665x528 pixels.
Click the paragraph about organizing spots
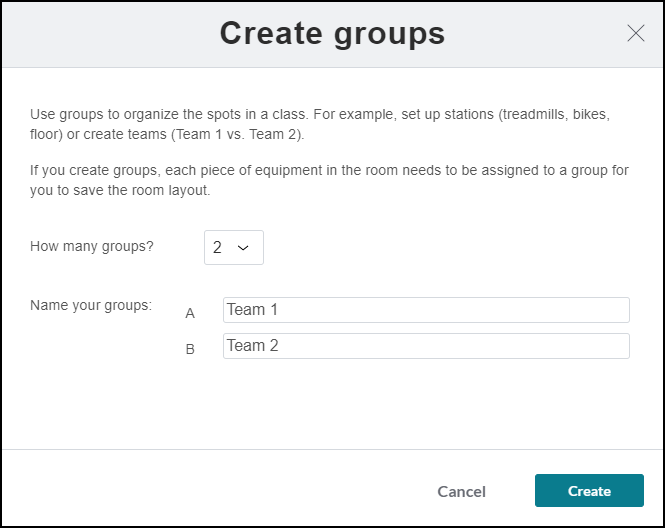coord(320,124)
